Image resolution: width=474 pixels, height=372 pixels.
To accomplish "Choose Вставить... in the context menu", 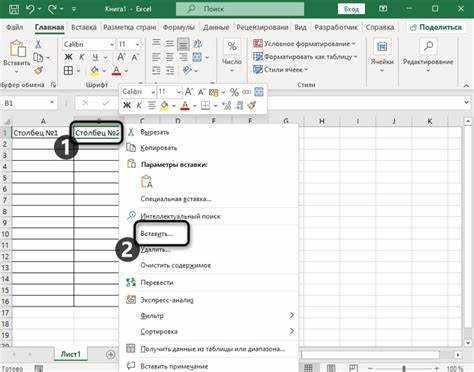I will point(208,234).
